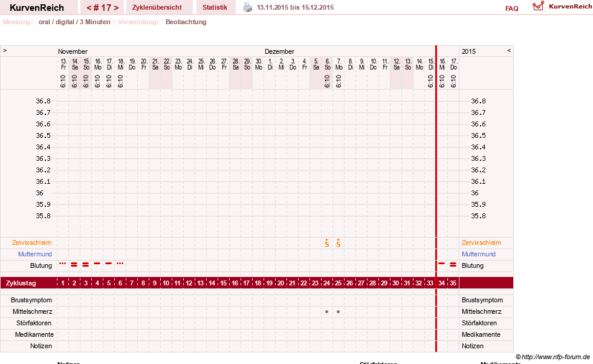Image resolution: width=593 pixels, height=364 pixels.
Task: Click the KurvenReich title at top left
Action: (x=37, y=8)
